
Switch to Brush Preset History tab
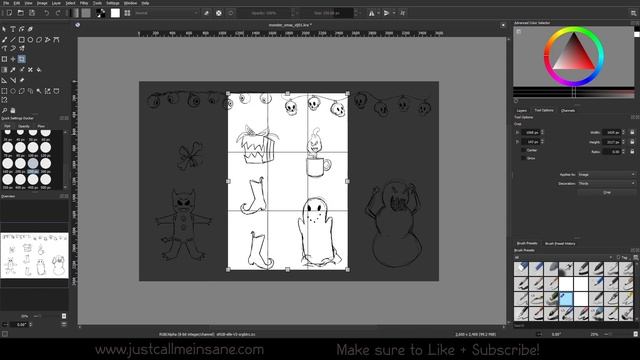(560, 244)
